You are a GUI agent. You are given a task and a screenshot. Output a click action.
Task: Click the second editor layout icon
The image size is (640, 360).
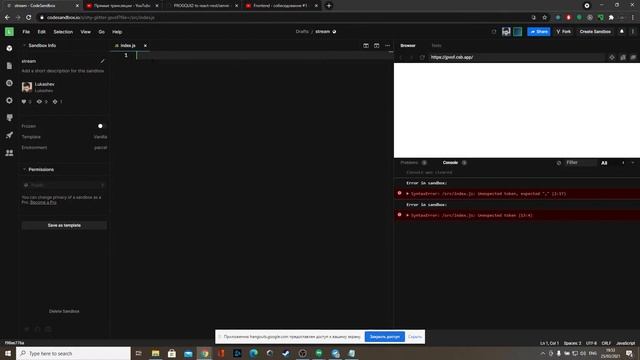coord(376,46)
